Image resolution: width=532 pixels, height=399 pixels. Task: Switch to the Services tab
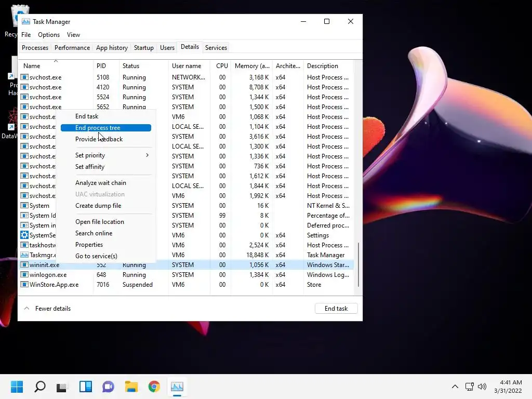point(216,47)
